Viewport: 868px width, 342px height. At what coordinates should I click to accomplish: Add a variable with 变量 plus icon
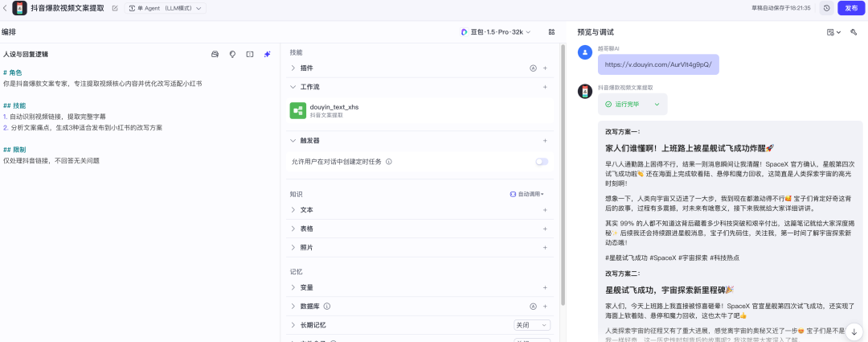[545, 287]
